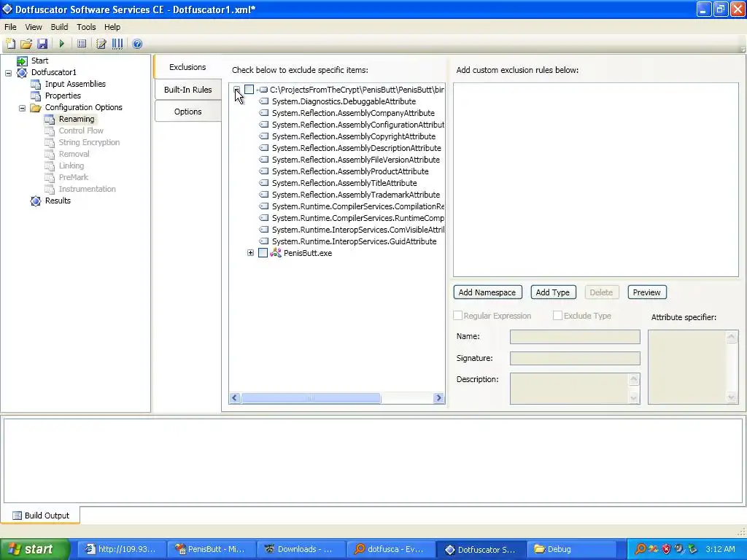This screenshot has height=560, width=747.
Task: Click the Name input field
Action: coord(575,337)
